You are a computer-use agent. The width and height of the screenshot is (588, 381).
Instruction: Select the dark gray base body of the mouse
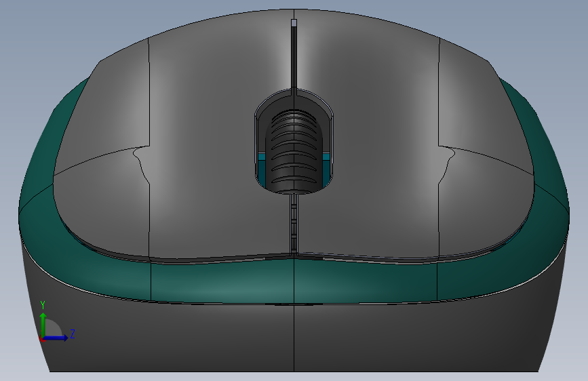tap(294, 338)
